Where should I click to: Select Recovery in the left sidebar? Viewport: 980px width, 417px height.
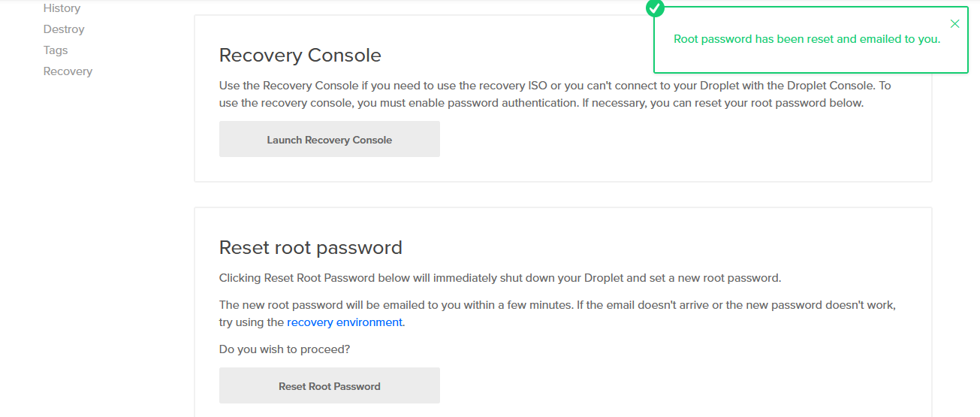[x=68, y=71]
